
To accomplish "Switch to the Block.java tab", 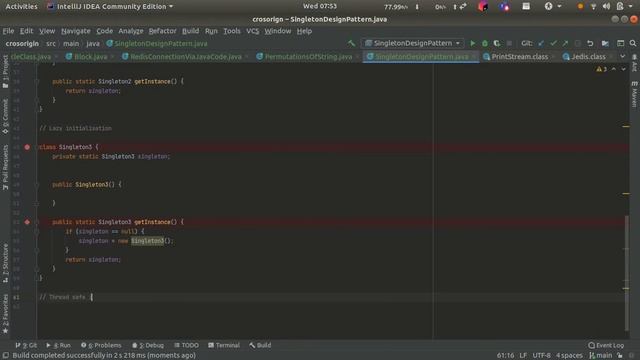I will point(91,57).
